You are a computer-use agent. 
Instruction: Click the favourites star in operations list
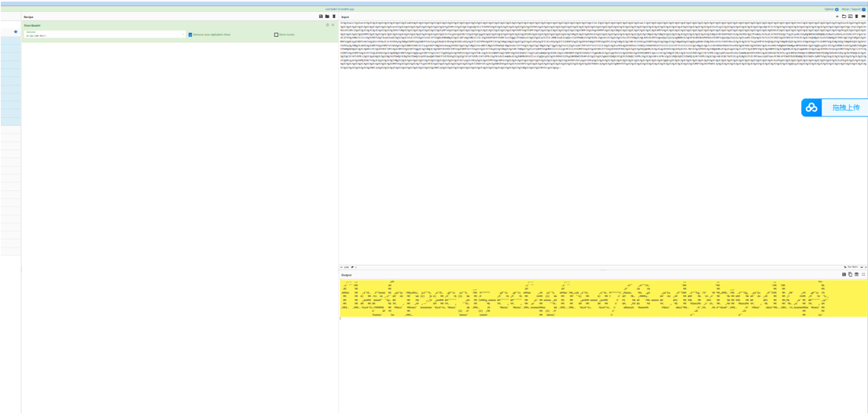(x=16, y=32)
